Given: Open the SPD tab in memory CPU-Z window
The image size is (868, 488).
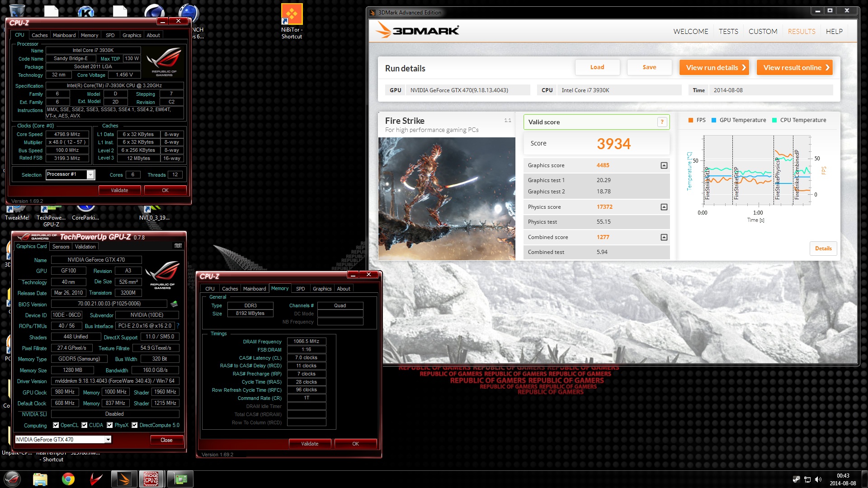Looking at the screenshot, I should coord(300,289).
